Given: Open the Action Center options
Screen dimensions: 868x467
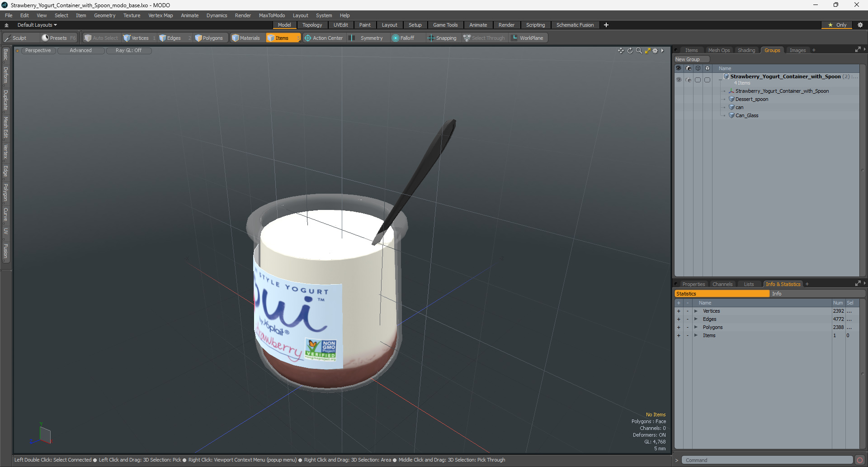Looking at the screenshot, I should pos(324,38).
